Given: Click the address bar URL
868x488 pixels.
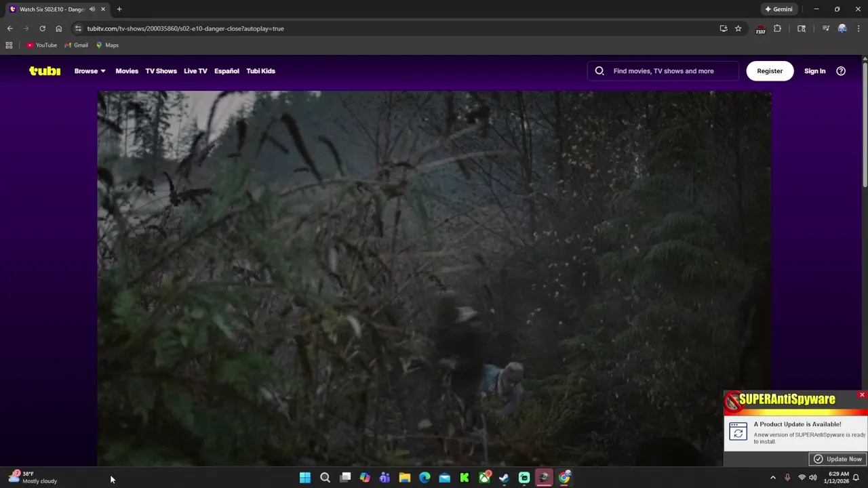Looking at the screenshot, I should point(185,28).
